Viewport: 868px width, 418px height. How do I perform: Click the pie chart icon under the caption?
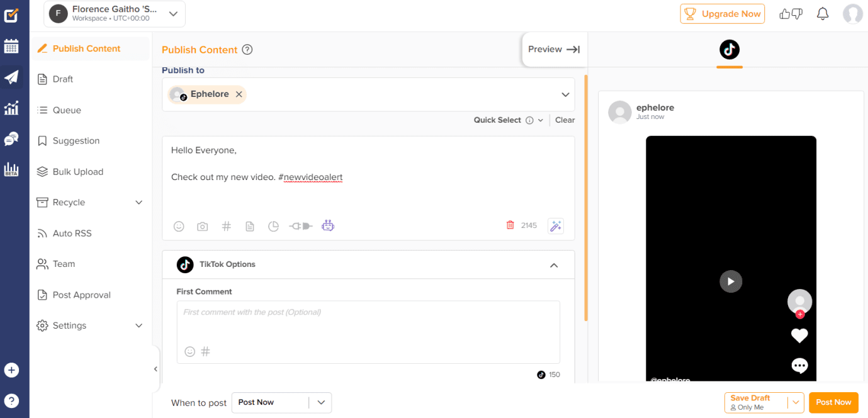point(273,225)
